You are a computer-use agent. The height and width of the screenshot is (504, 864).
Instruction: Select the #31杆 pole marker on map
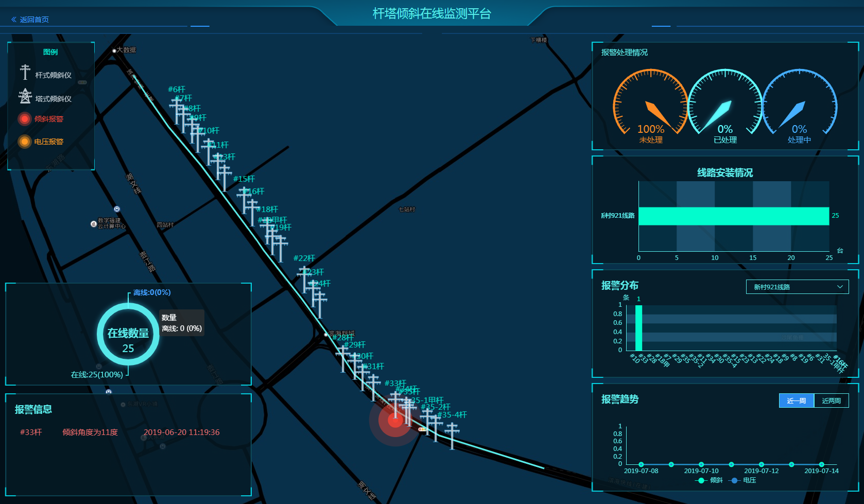click(x=374, y=388)
